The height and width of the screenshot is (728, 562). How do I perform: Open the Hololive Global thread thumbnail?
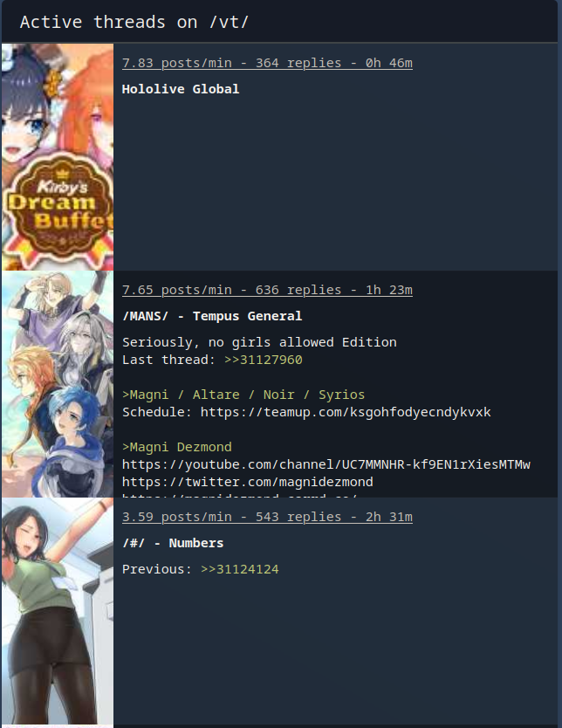[x=58, y=157]
